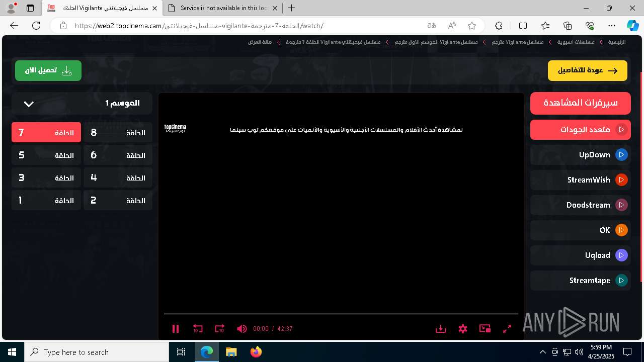644x362 pixels.
Task: Open episode 3
Action: coord(46,178)
